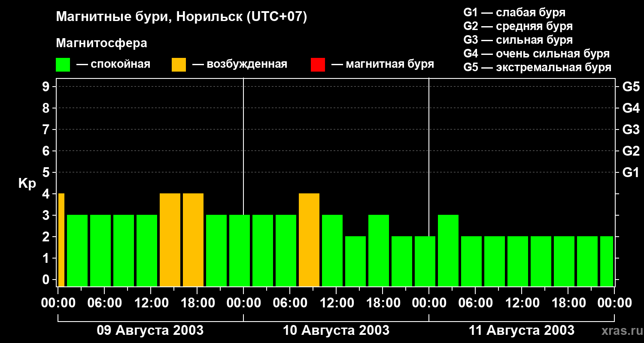This screenshot has width=644, height=343.
Task: Click the '09 Августа 2003' date label
Action: pyautogui.click(x=150, y=331)
